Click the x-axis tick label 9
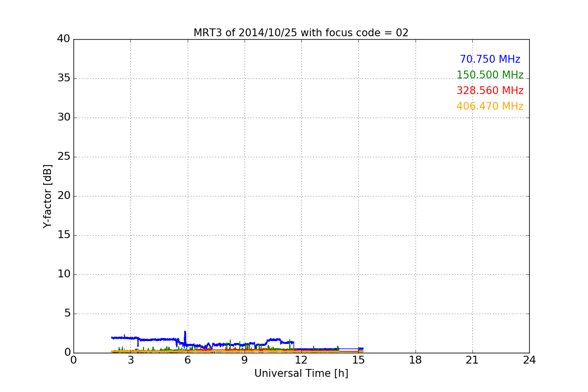This screenshot has width=588, height=392. point(245,360)
